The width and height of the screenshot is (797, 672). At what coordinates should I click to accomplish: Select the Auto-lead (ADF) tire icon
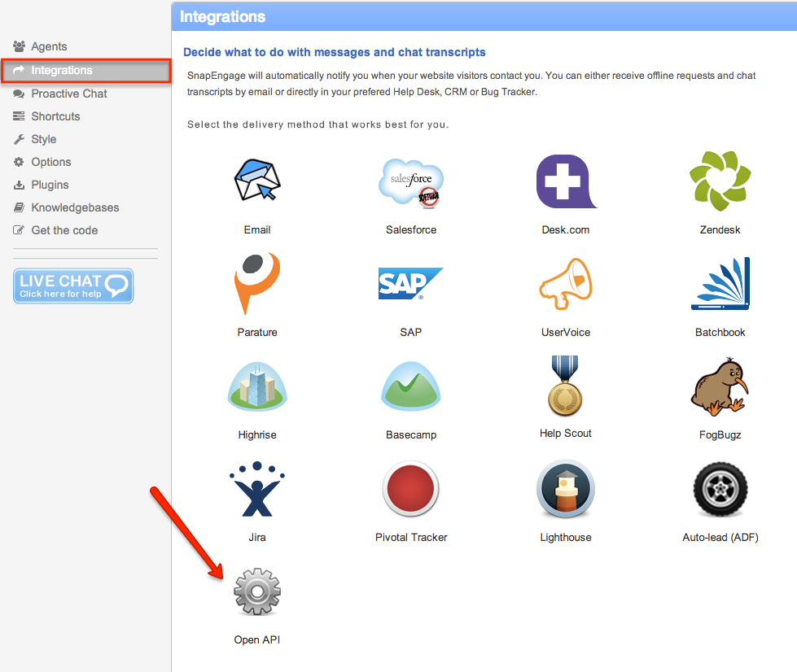[720, 489]
